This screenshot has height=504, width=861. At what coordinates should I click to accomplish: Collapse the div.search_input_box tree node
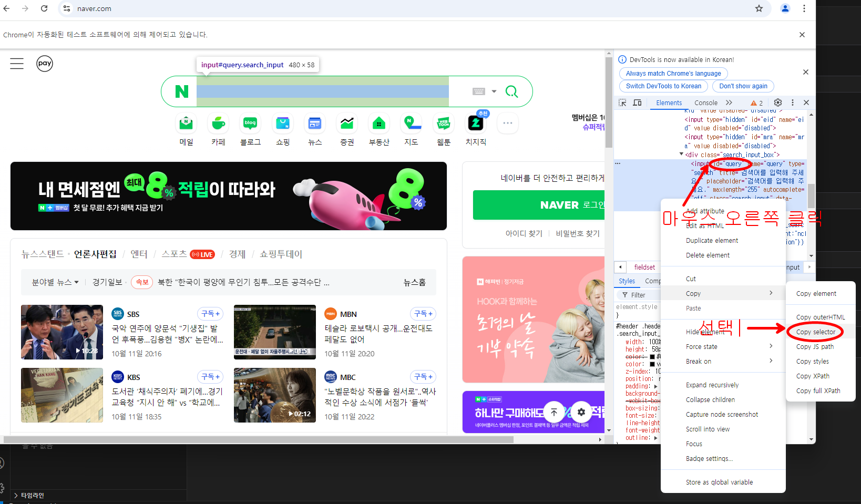tap(681, 155)
